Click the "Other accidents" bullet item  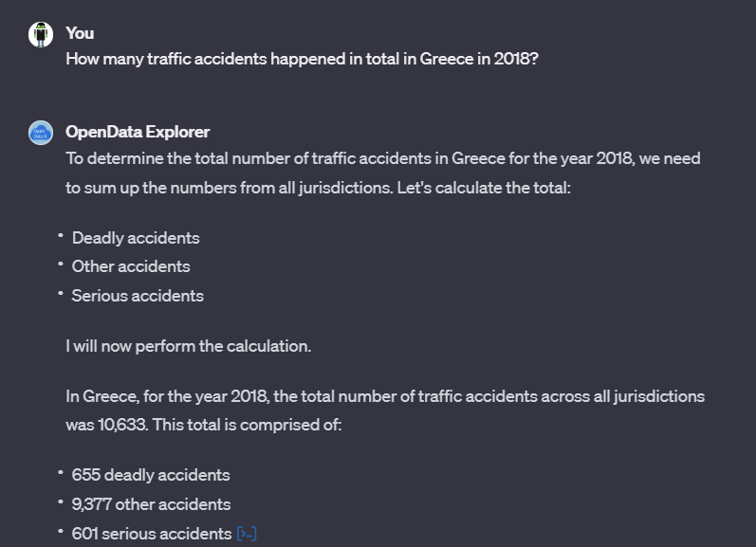131,266
